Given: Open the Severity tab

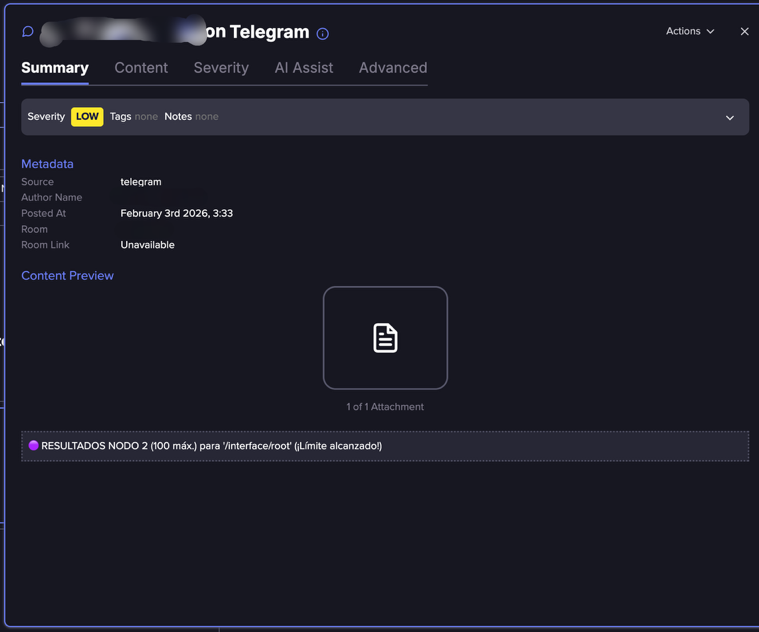Looking at the screenshot, I should (x=221, y=68).
